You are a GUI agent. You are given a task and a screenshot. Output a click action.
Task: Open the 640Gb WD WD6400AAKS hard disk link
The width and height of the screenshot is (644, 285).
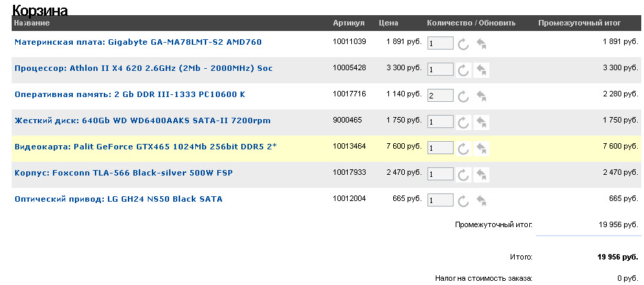tap(142, 120)
